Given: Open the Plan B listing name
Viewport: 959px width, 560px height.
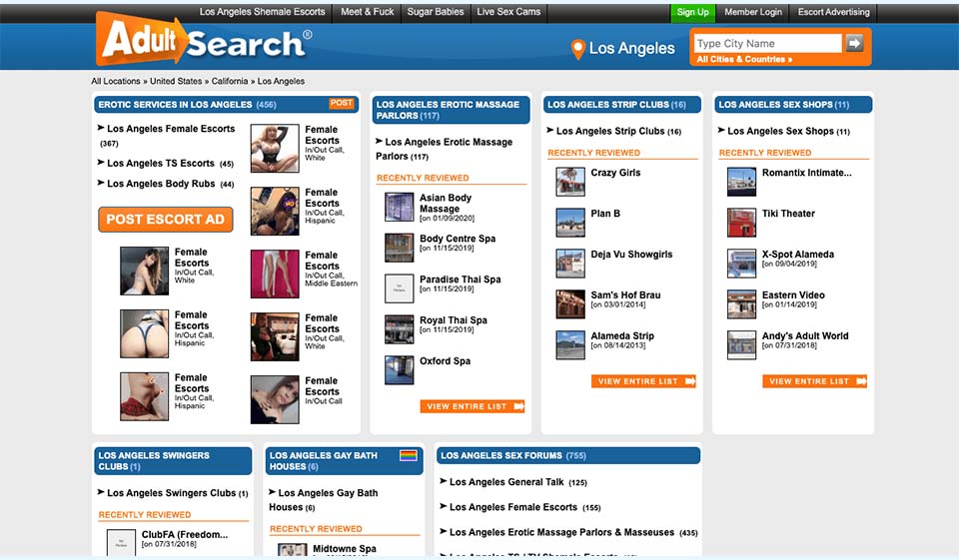Looking at the screenshot, I should pyautogui.click(x=605, y=214).
